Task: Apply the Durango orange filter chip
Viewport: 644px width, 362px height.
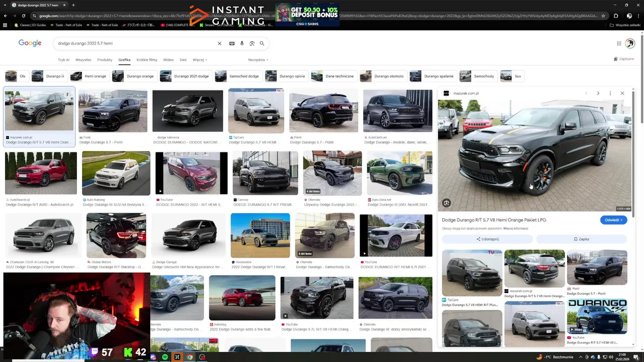Action: click(x=134, y=76)
